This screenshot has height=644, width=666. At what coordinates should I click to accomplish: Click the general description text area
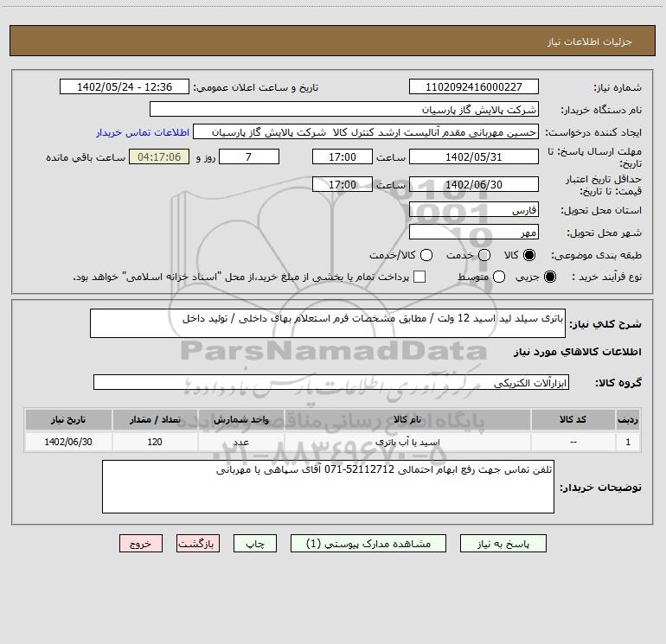(328, 323)
